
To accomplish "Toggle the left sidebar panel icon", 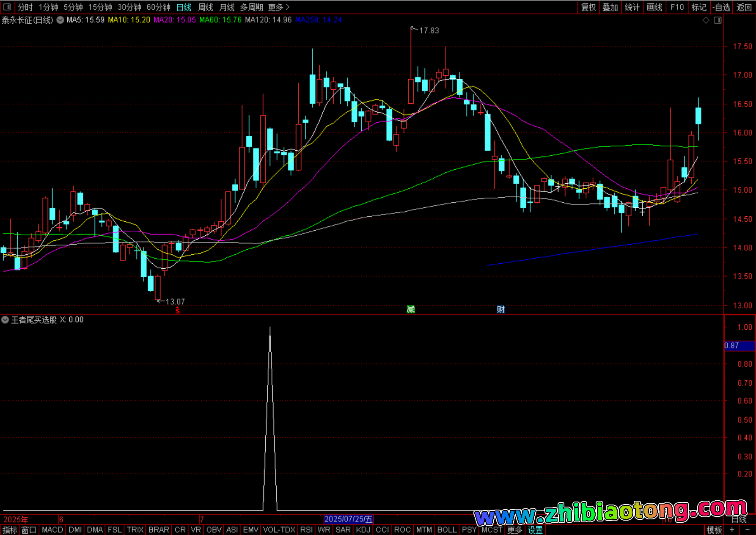I will [x=7, y=7].
